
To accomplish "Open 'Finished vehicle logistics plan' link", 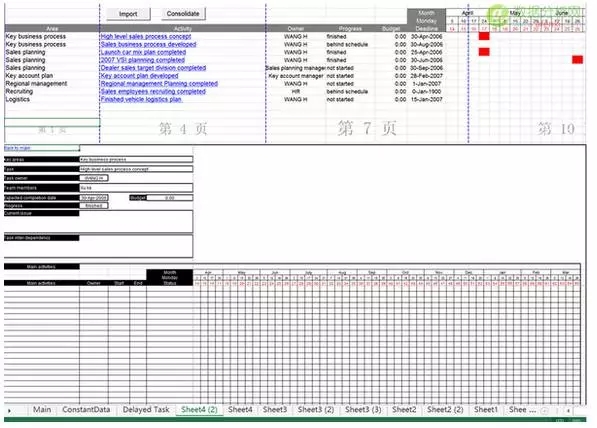I will coord(141,99).
